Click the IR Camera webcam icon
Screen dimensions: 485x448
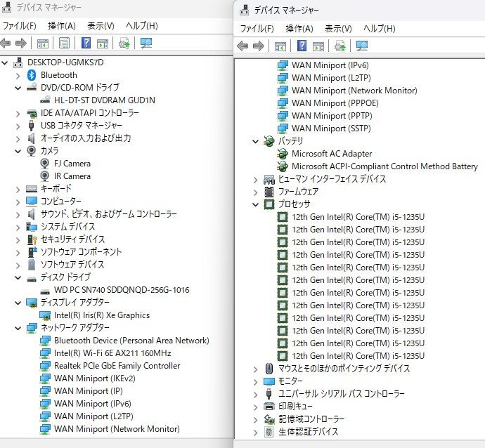pos(45,176)
